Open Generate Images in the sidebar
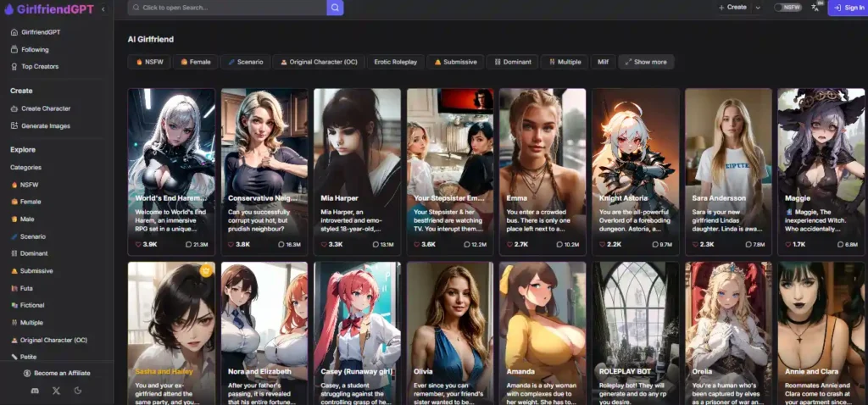 [x=41, y=125]
